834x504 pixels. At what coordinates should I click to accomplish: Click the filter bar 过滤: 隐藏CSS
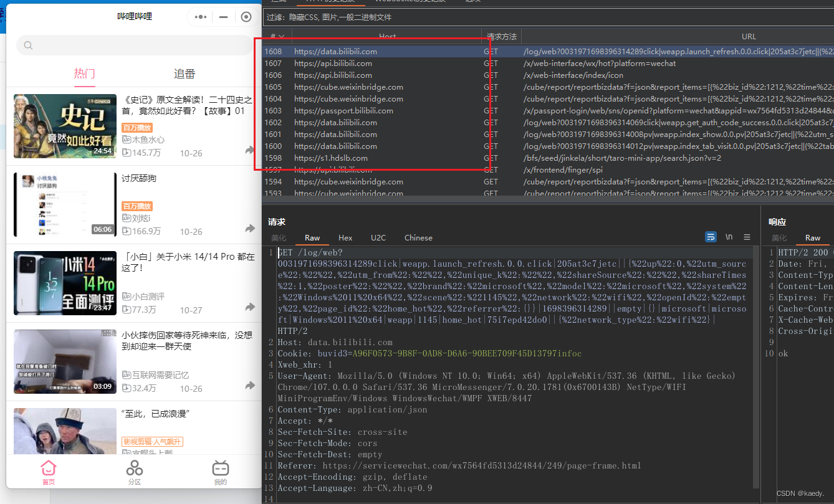point(548,17)
